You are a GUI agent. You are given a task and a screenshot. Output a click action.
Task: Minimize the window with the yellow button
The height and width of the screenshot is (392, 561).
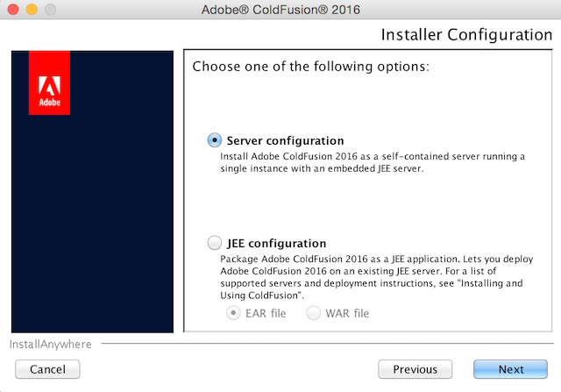(x=32, y=10)
